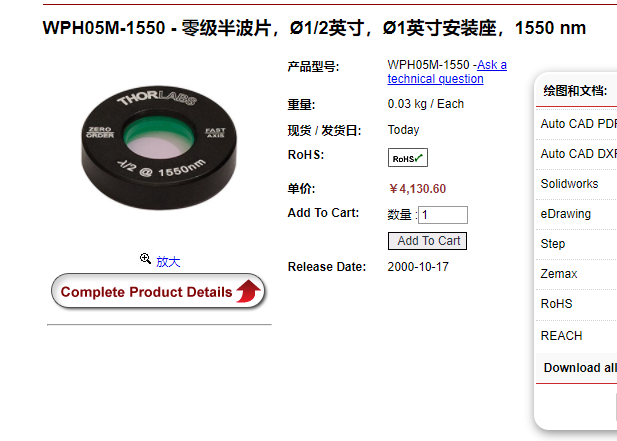Click the magnifier zoom icon under the product image
Screen dimensions: 617x441
[x=145, y=258]
